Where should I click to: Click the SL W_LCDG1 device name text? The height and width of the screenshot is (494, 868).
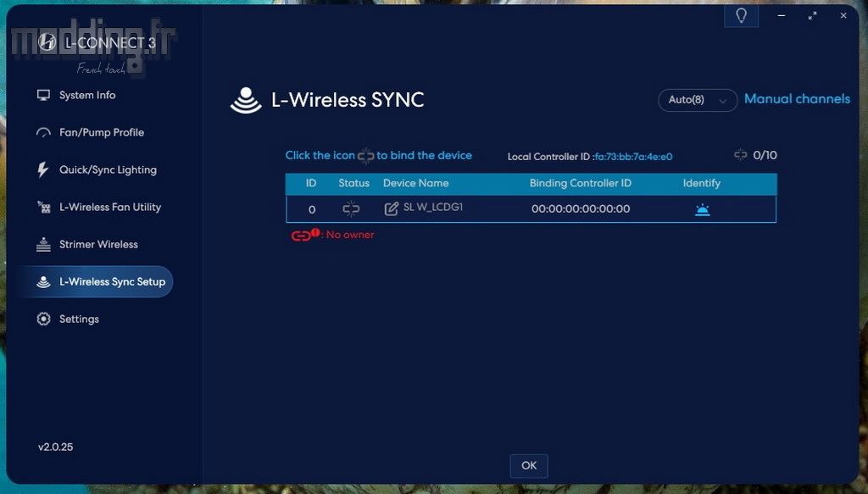[433, 207]
